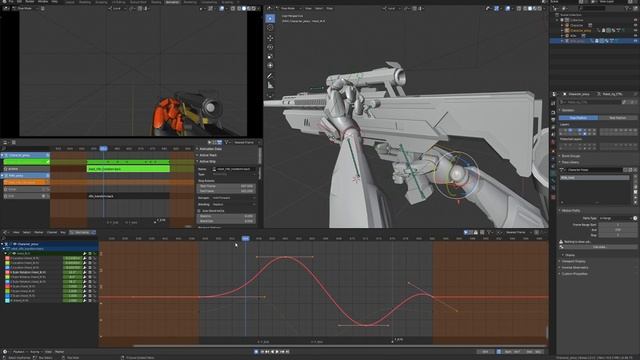Toggle mute checkbox on bottom NLA track
This screenshot has height=360, width=640.
[43, 196]
